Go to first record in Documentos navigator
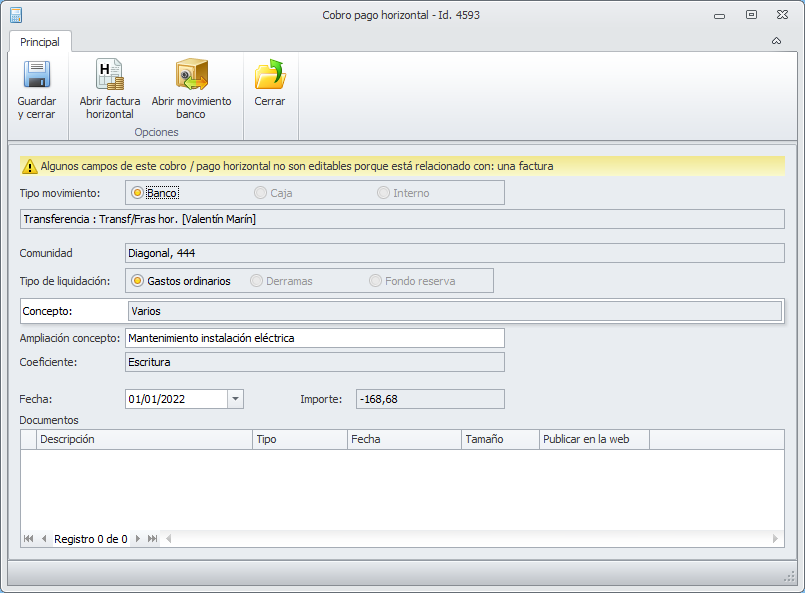805x593 pixels. tap(29, 539)
